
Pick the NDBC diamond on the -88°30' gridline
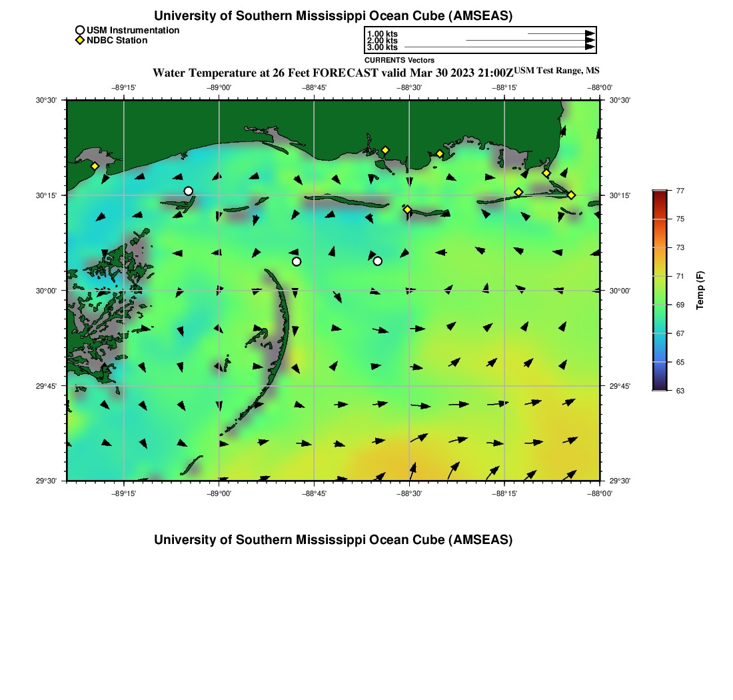pos(407,209)
